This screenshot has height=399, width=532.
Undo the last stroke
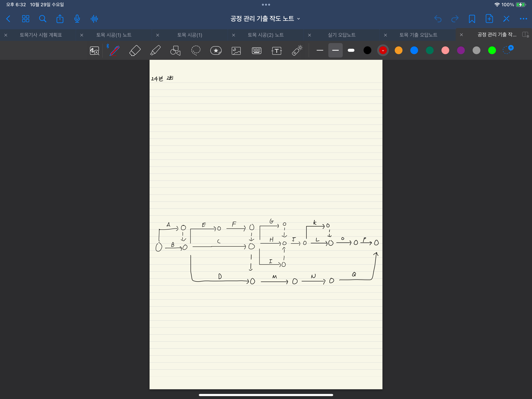pos(438,19)
